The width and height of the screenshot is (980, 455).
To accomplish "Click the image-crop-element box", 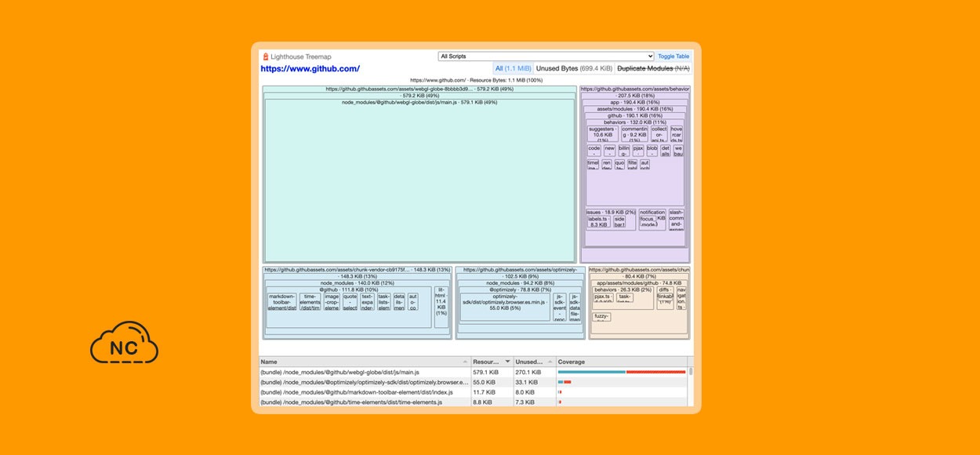I will pos(332,302).
